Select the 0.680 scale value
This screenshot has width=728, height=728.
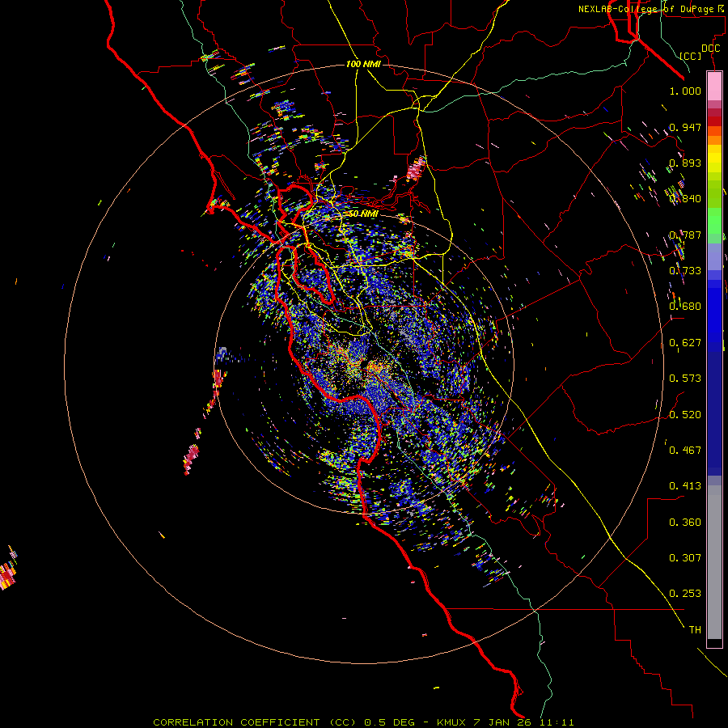click(685, 307)
